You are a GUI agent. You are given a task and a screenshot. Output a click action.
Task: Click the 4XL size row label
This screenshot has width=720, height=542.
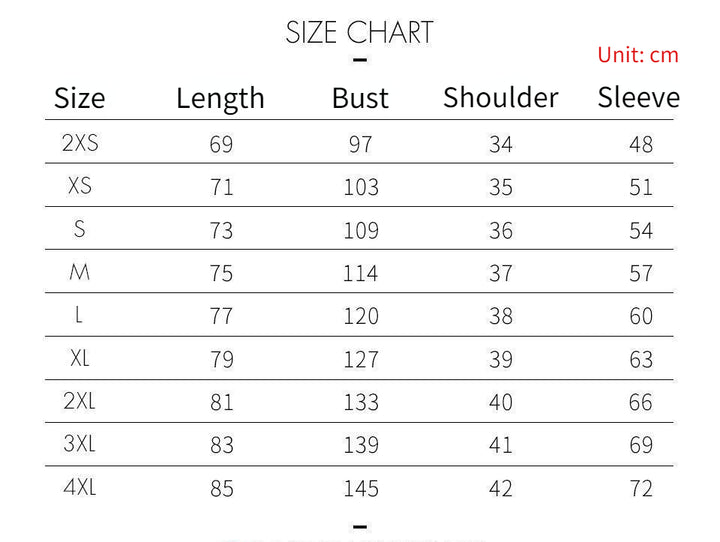pyautogui.click(x=80, y=487)
